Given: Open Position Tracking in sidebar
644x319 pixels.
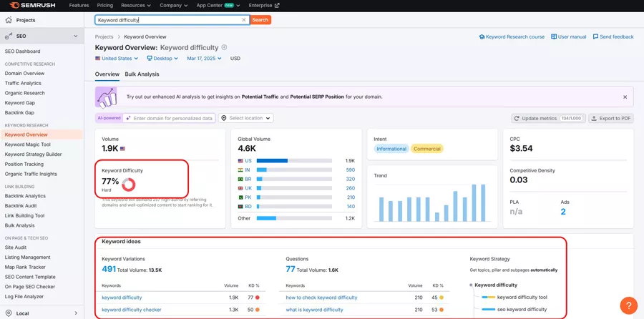Looking at the screenshot, I should click(x=24, y=165).
